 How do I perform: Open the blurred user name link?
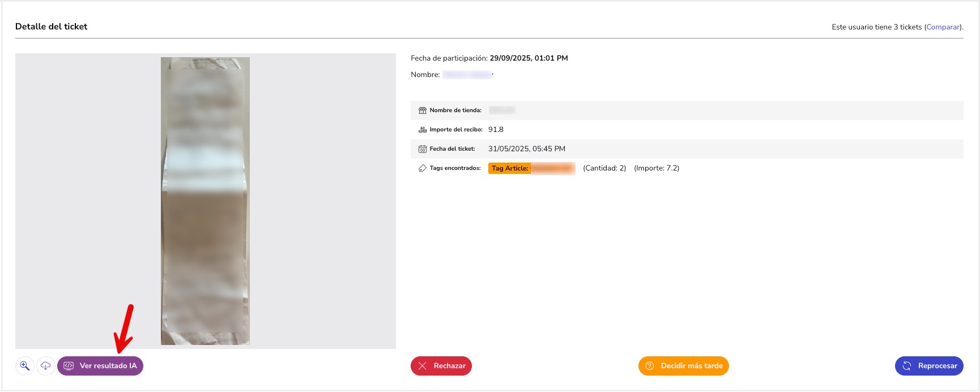[x=467, y=75]
